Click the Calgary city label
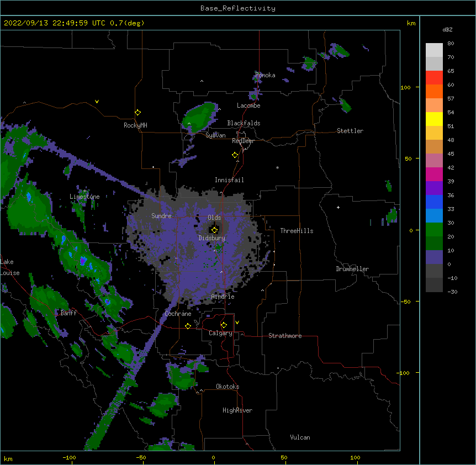Screen dimensions: 476x465 (220, 333)
